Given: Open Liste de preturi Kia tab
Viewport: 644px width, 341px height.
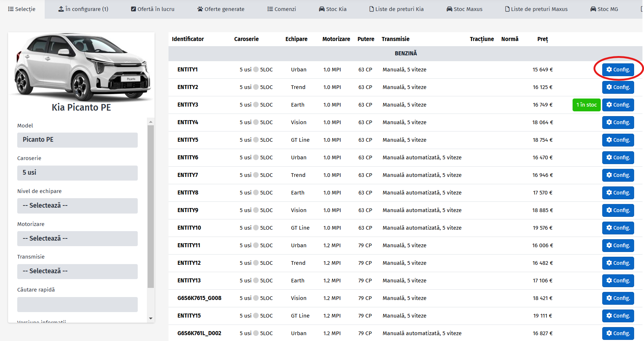Looking at the screenshot, I should pyautogui.click(x=396, y=9).
